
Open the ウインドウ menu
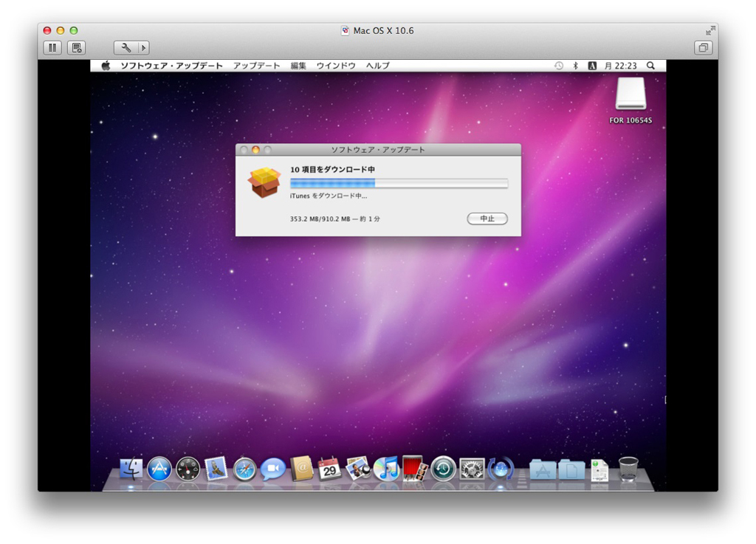[336, 66]
